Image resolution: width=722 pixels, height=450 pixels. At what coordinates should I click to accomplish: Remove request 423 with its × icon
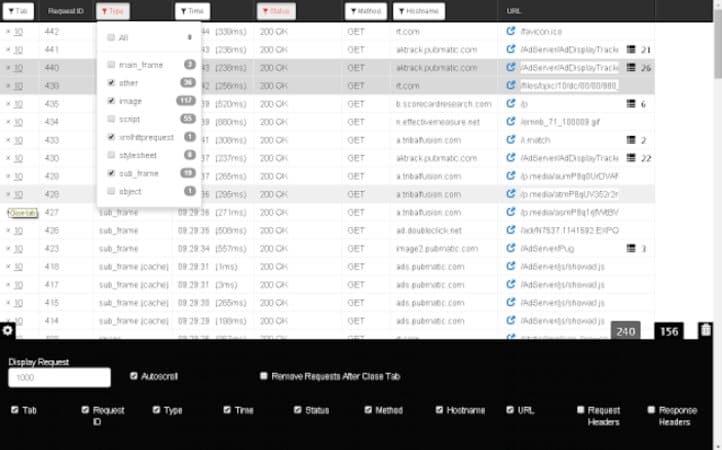[x=8, y=248]
